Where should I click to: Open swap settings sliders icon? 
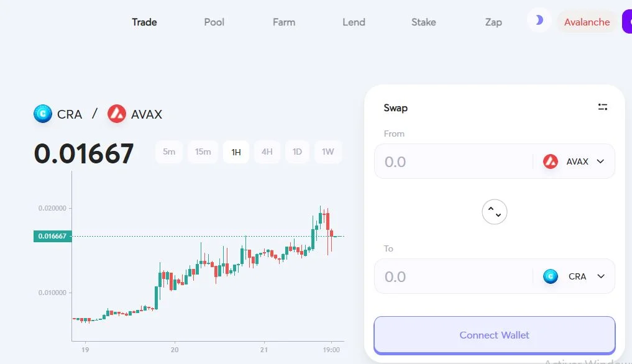pyautogui.click(x=602, y=107)
